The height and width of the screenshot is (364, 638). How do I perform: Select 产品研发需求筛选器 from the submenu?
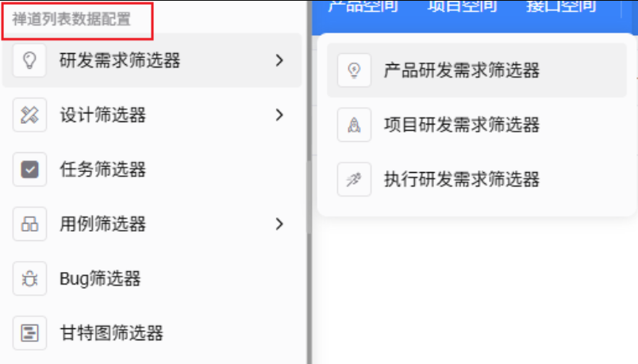pos(477,70)
